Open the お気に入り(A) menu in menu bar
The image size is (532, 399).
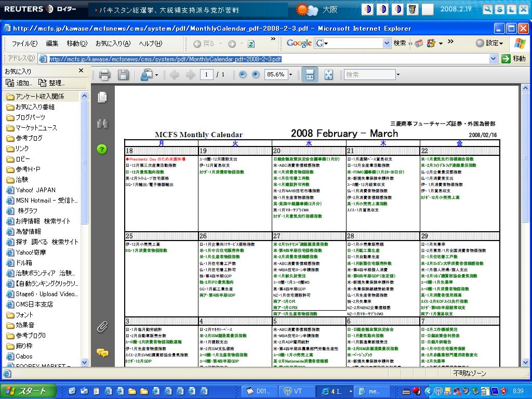pyautogui.click(x=113, y=44)
